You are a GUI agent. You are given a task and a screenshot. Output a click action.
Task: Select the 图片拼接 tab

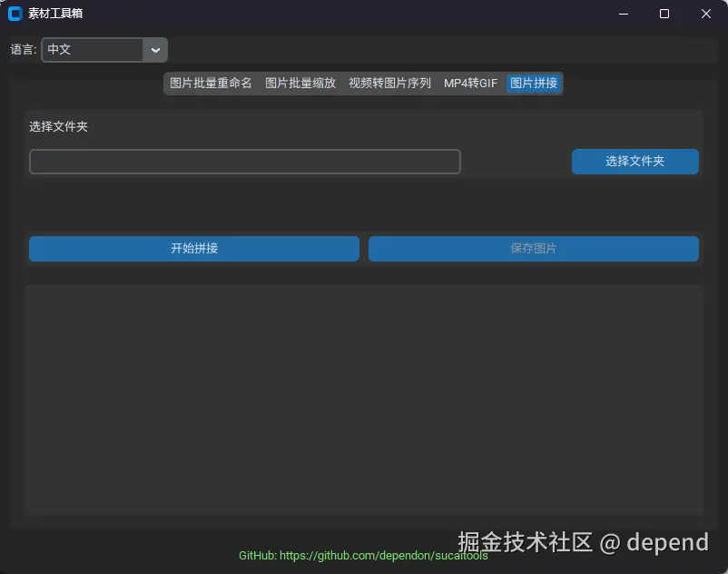click(534, 84)
